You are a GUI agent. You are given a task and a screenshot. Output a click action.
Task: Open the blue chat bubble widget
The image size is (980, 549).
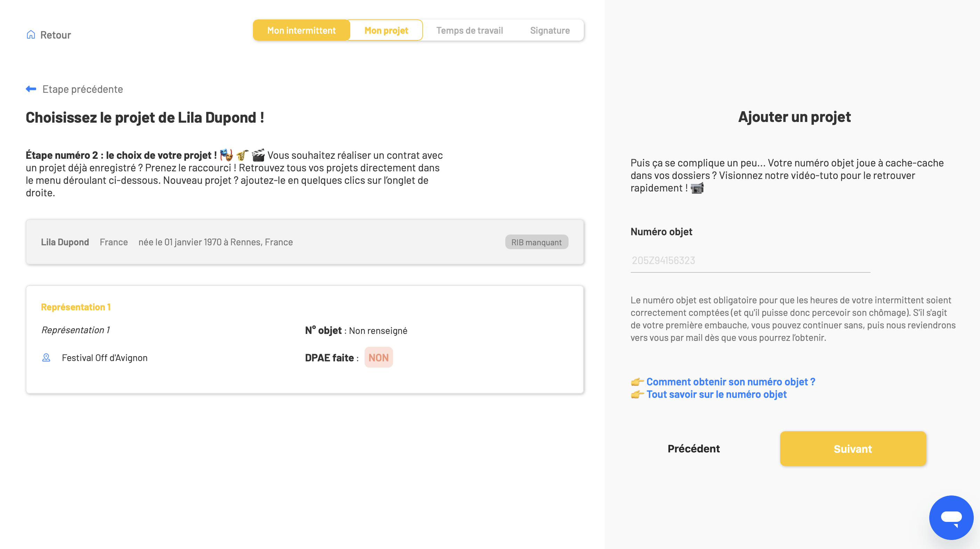click(951, 517)
